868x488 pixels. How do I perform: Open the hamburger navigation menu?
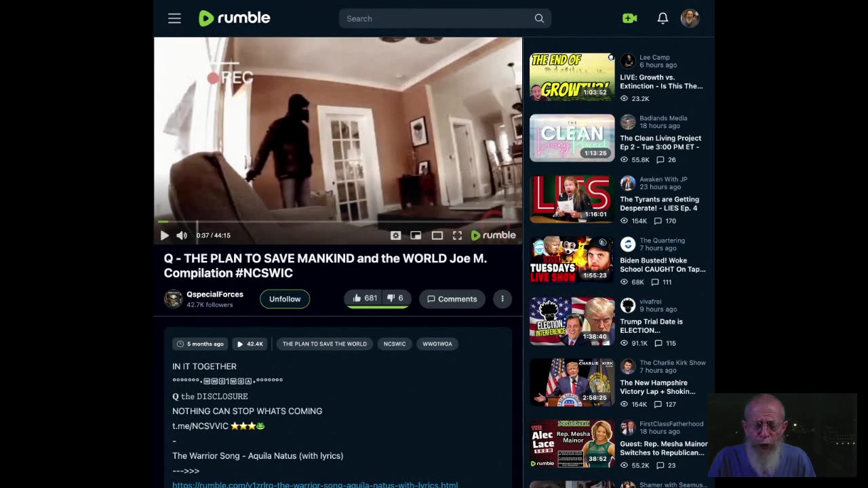[174, 19]
